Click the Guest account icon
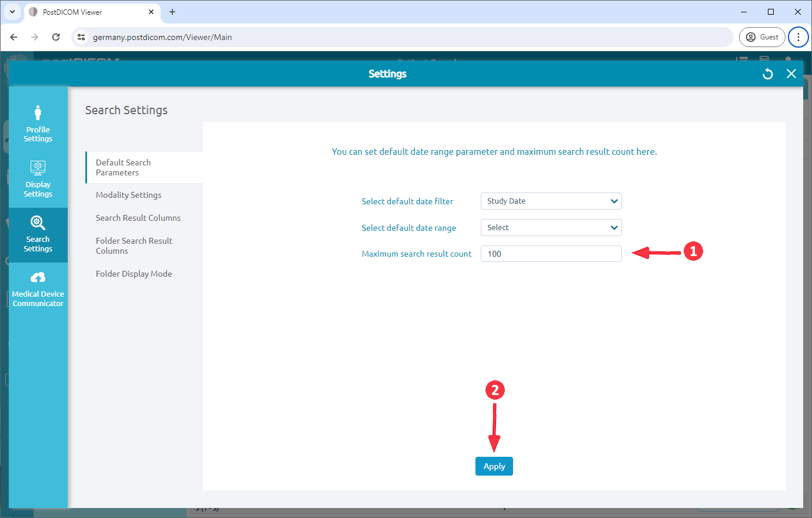 (761, 36)
